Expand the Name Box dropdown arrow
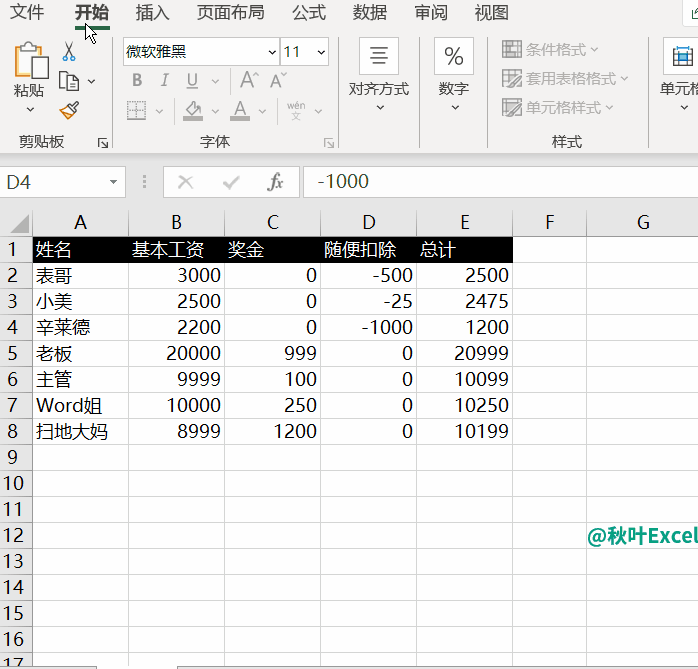This screenshot has height=669, width=698. [x=114, y=182]
